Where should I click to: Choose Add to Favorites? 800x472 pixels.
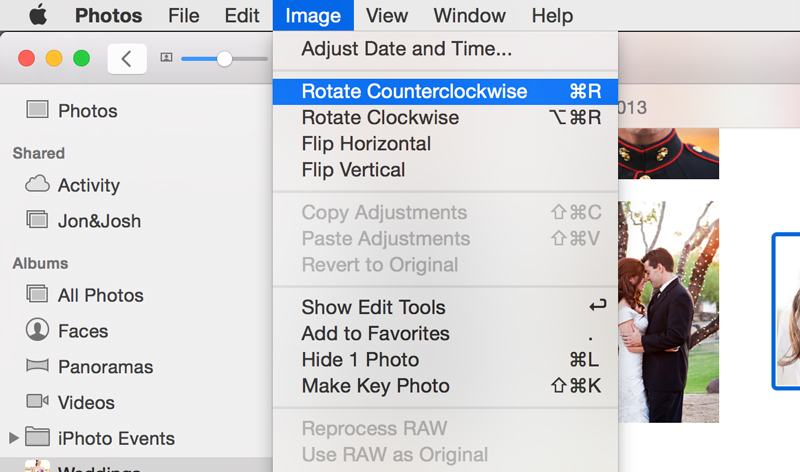(445, 334)
